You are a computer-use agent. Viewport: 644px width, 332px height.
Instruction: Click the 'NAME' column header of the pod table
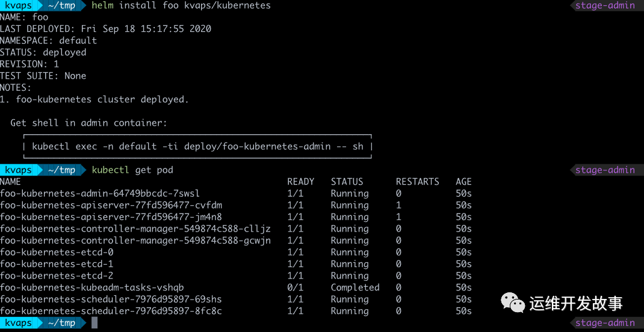point(10,182)
